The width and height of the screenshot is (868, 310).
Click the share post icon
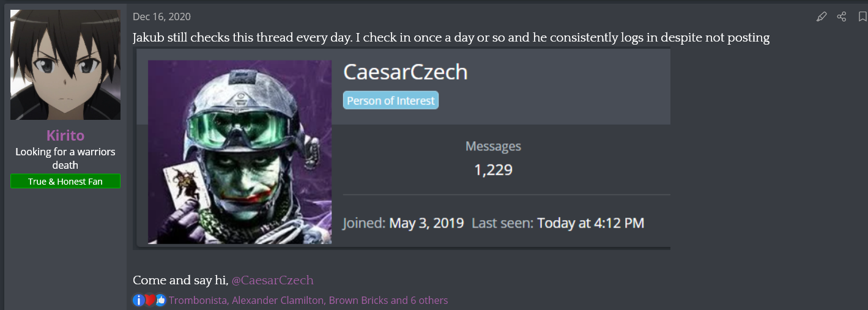click(x=842, y=17)
